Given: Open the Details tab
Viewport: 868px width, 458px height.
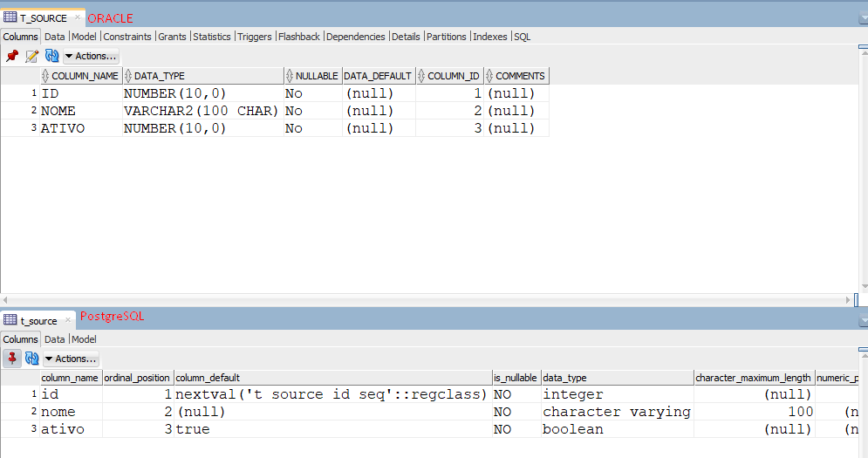Looking at the screenshot, I should [406, 37].
